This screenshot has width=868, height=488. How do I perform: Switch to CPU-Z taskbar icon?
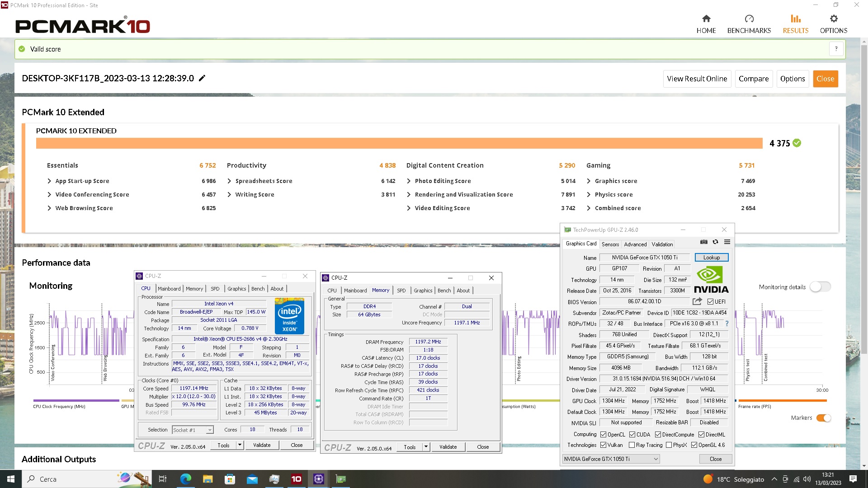pyautogui.click(x=318, y=479)
